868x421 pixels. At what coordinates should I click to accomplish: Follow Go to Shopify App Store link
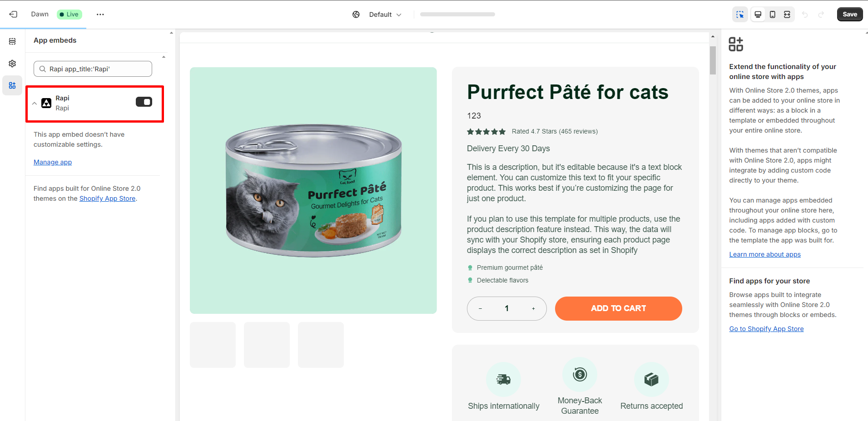point(766,329)
